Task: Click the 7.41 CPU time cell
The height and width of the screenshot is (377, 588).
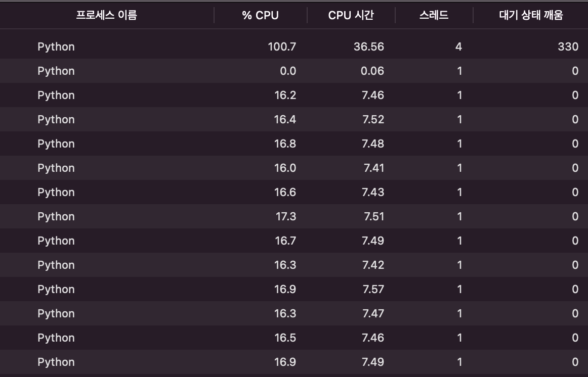Action: click(373, 168)
